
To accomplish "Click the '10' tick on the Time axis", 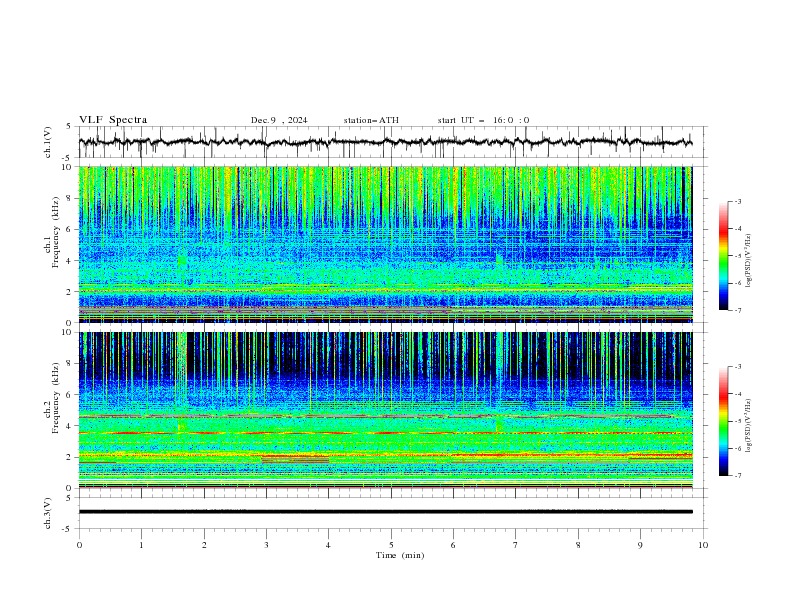I will click(703, 545).
